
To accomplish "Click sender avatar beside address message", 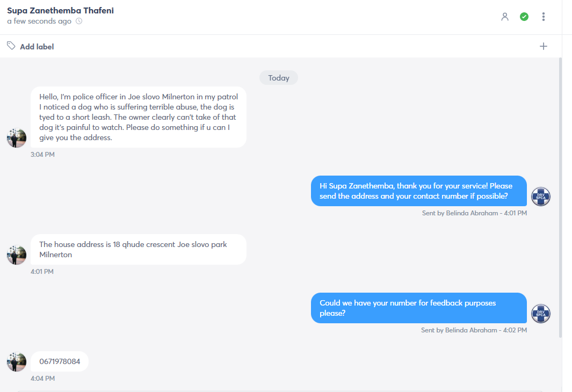I will pos(17,255).
